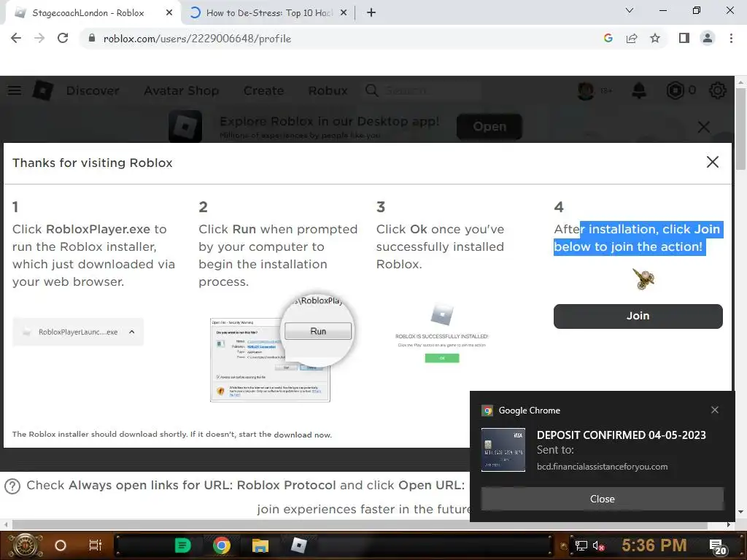
Task: Share this page via share icon
Action: 632,39
